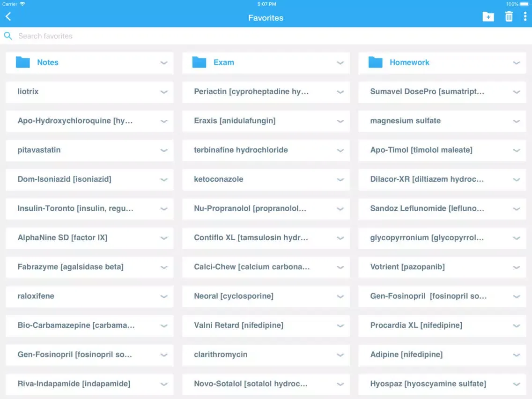532x399 pixels.
Task: Open the Exam folder icon
Action: click(x=199, y=62)
